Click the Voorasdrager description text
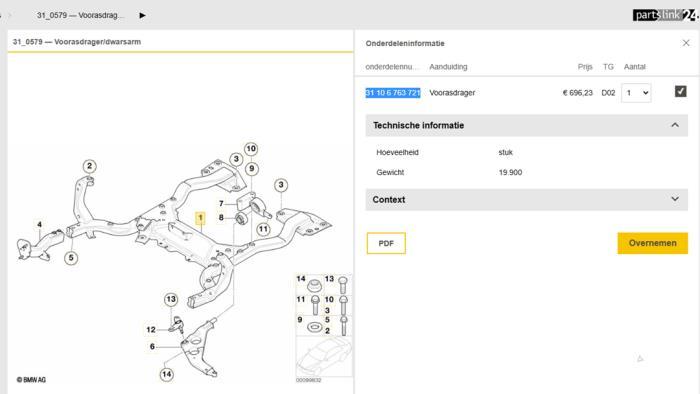This screenshot has width=700, height=394. 452,93
